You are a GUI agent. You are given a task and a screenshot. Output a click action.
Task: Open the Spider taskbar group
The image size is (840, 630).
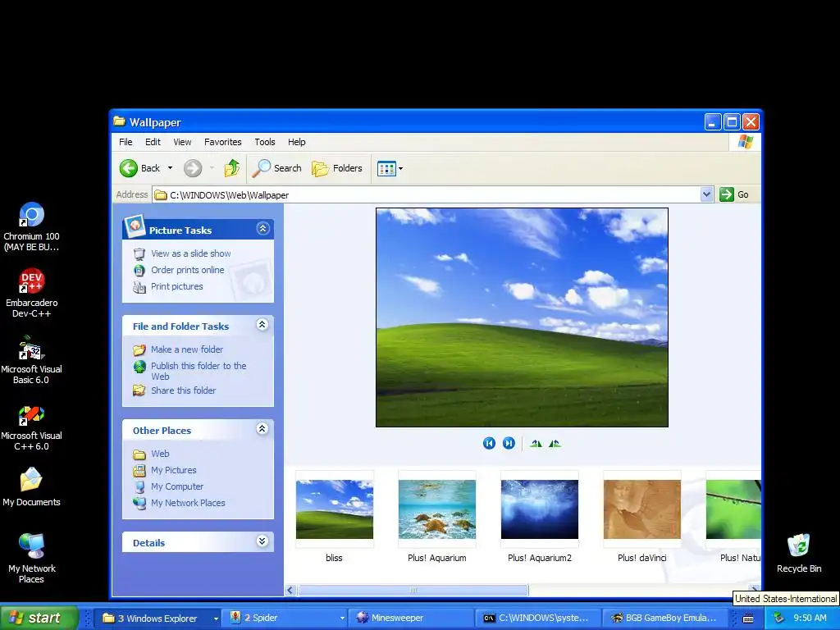tap(285, 618)
